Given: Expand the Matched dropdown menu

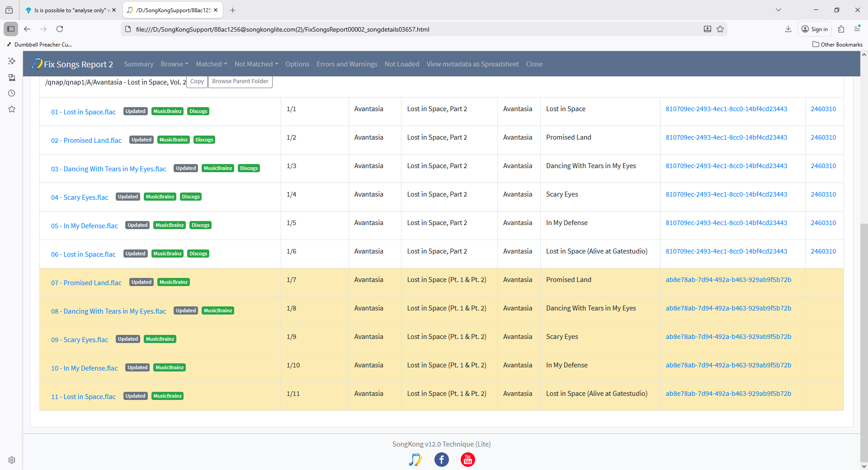Looking at the screenshot, I should pos(211,64).
